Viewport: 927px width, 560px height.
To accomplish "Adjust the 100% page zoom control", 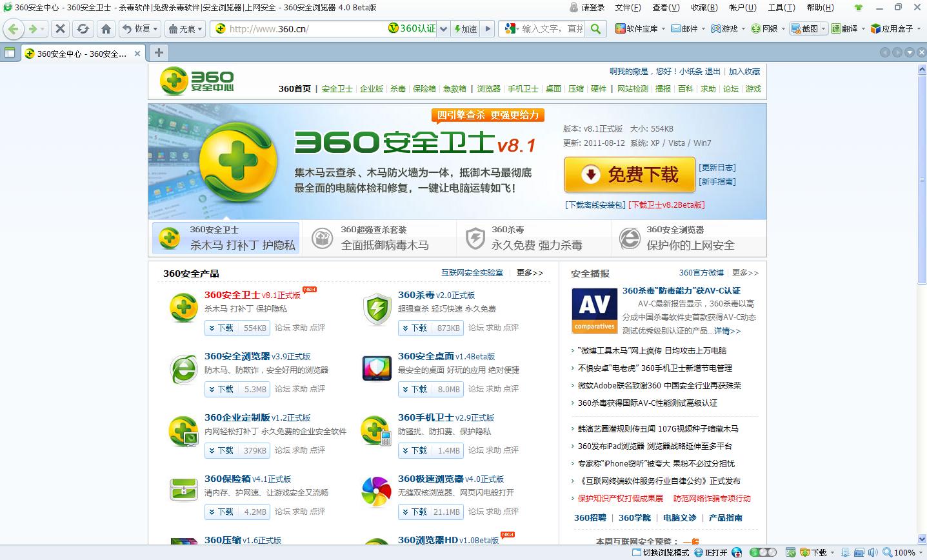I will 904,552.
